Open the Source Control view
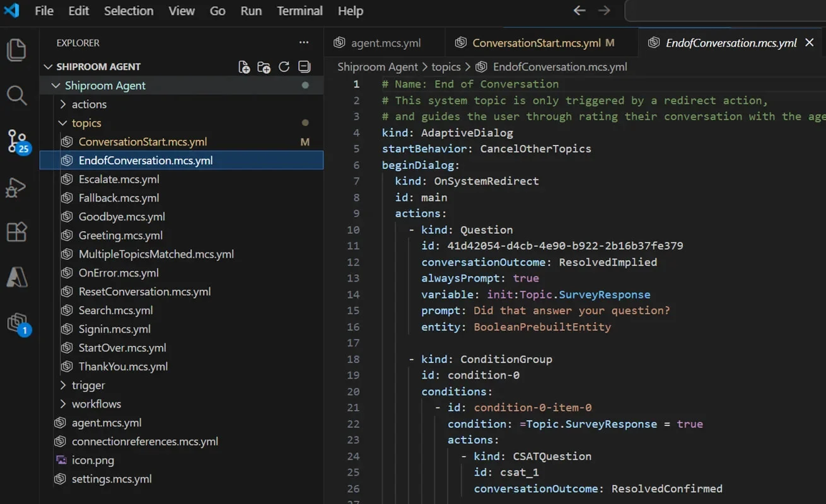 (17, 142)
